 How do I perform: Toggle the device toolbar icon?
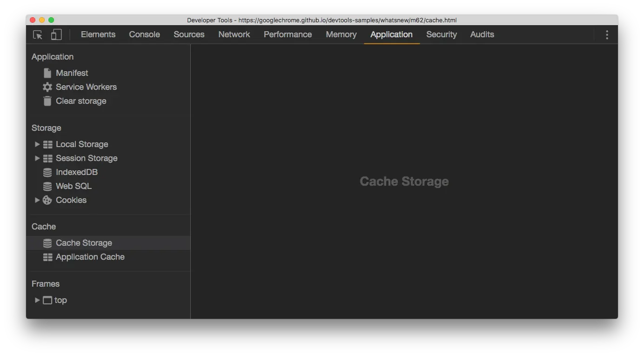pos(56,35)
